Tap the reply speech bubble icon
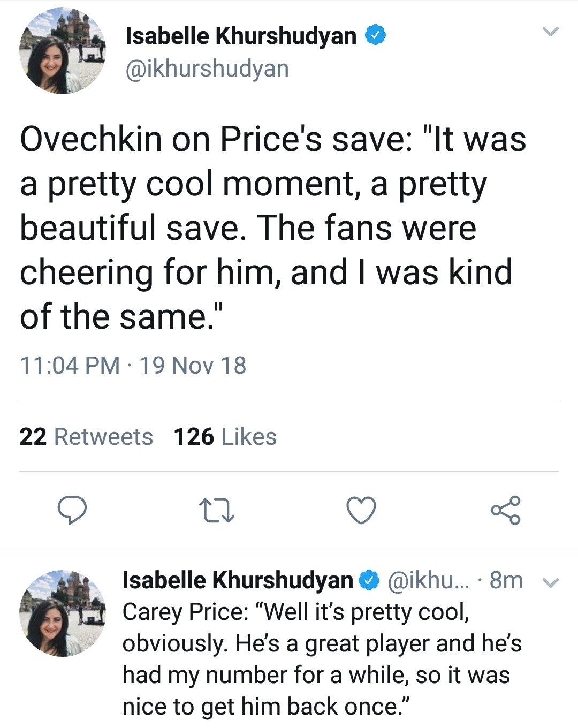The width and height of the screenshot is (578, 728). [x=72, y=510]
